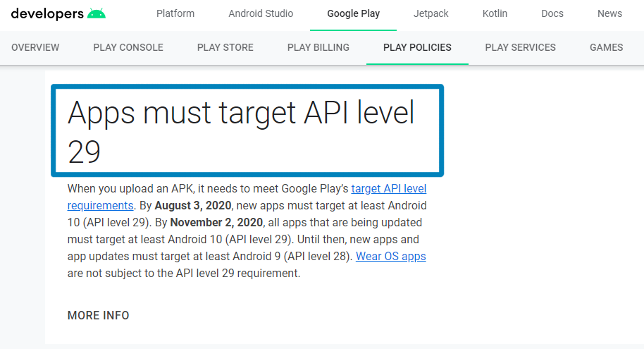Click the bold date August 3, 2020

click(x=192, y=206)
